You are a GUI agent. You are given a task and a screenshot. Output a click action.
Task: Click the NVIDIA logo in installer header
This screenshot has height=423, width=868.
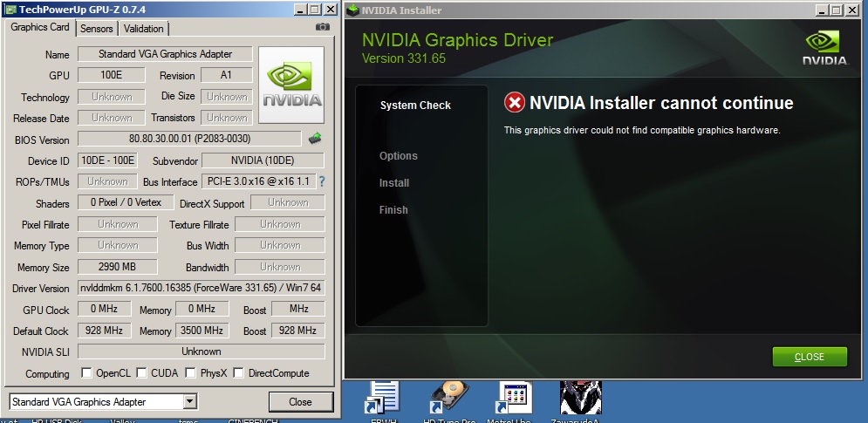825,48
